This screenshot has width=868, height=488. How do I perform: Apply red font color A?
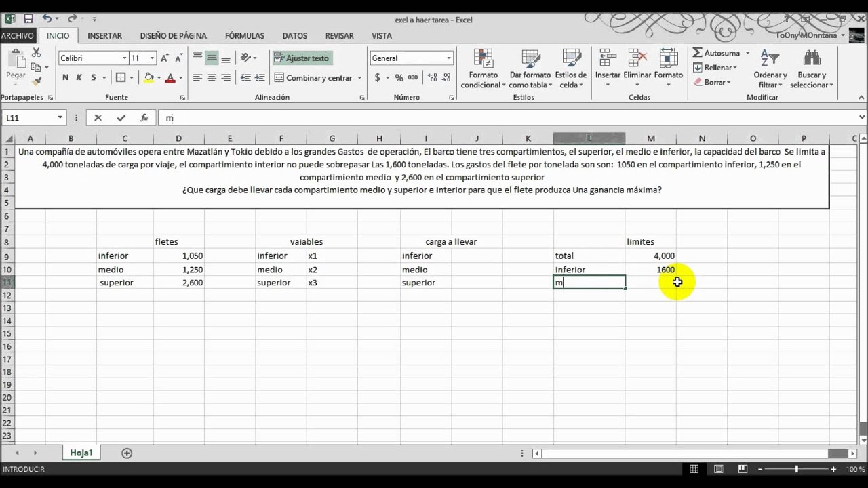click(x=170, y=78)
